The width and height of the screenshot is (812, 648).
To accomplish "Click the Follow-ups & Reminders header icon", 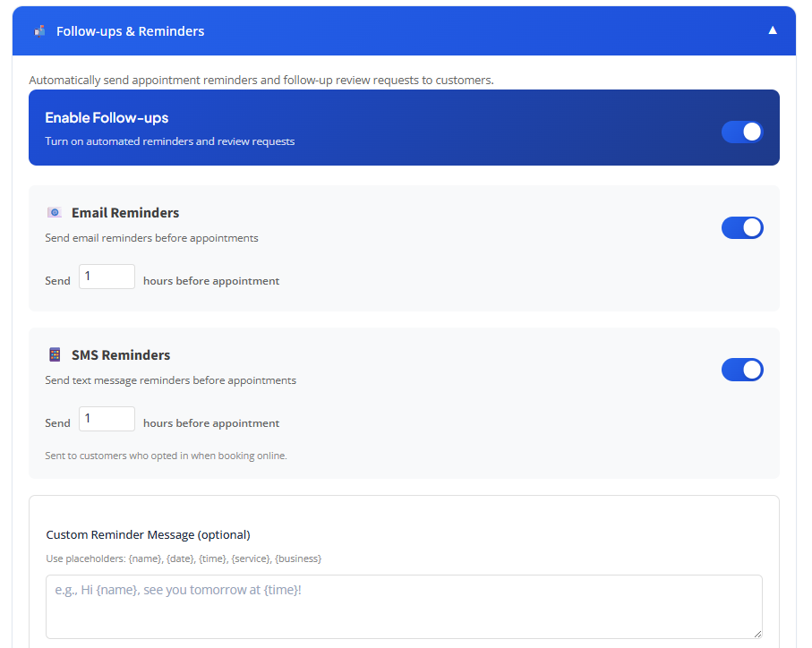I will [x=39, y=31].
